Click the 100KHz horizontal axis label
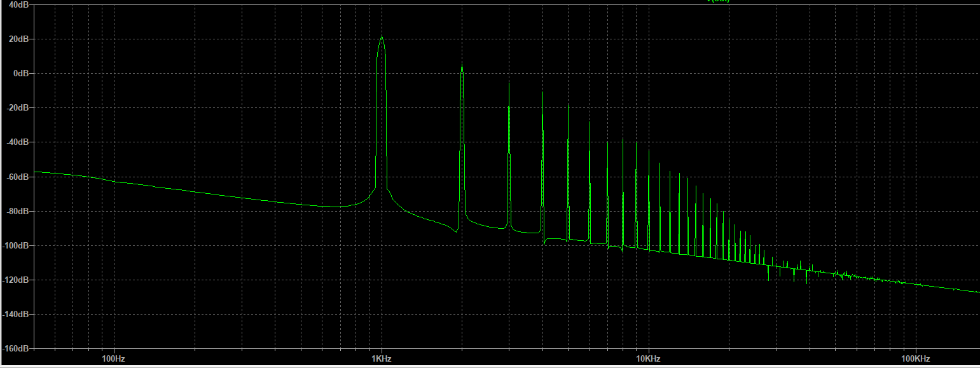The image size is (980, 368). pyautogui.click(x=915, y=358)
